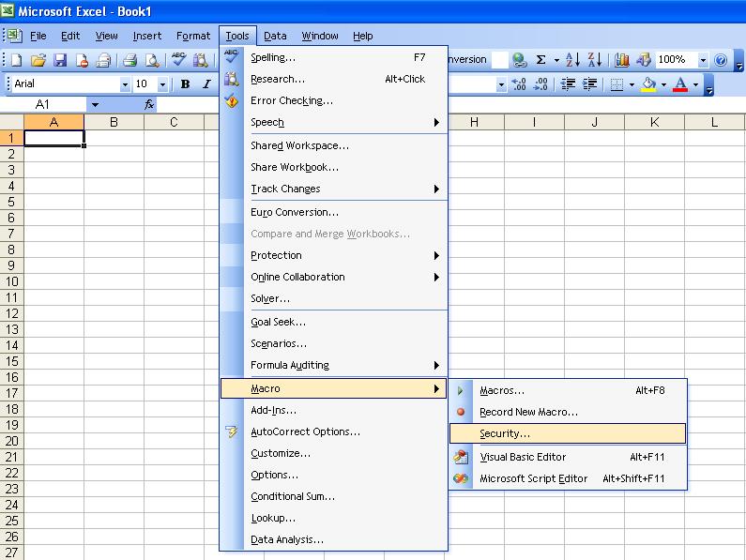This screenshot has height=560, width=746.
Task: Toggle Italic formatting button
Action: point(206,84)
